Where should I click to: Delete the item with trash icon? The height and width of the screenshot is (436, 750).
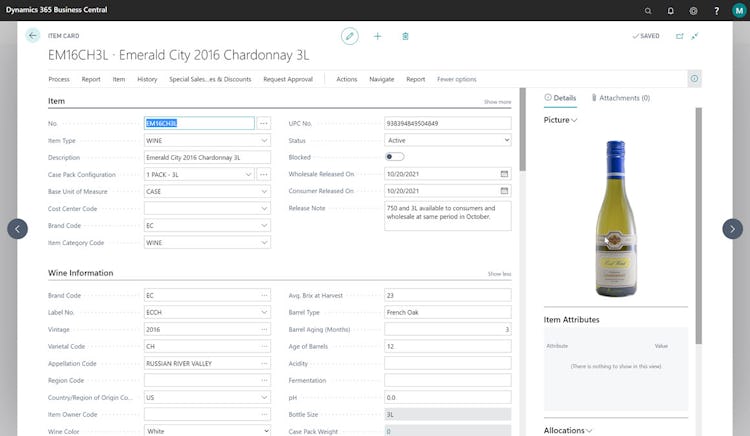[x=405, y=36]
